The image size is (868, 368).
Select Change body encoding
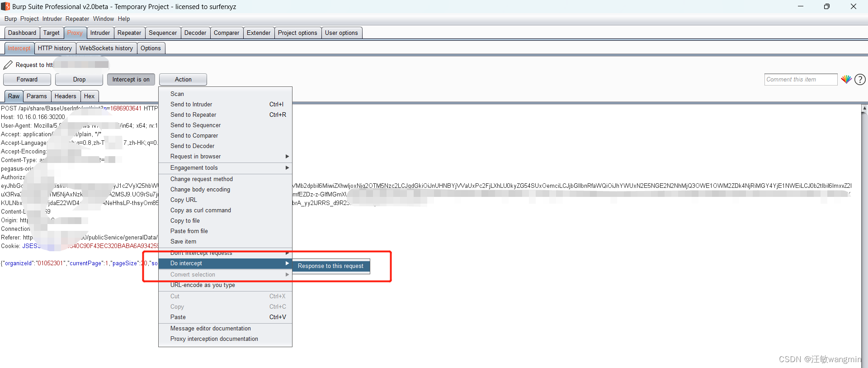click(225, 189)
